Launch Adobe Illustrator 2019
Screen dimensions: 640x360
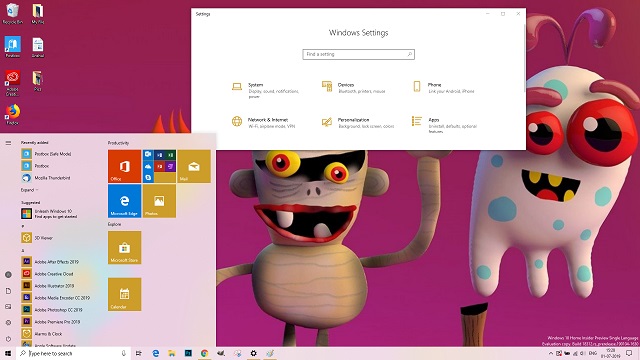click(48, 286)
